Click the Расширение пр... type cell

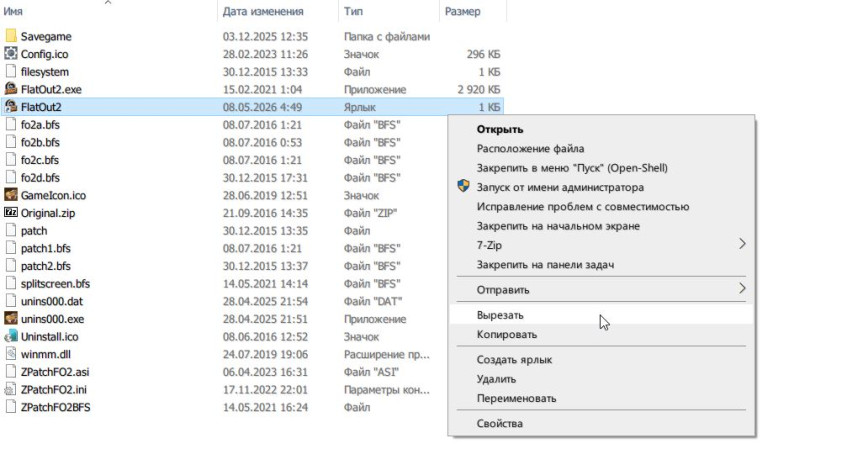387,354
